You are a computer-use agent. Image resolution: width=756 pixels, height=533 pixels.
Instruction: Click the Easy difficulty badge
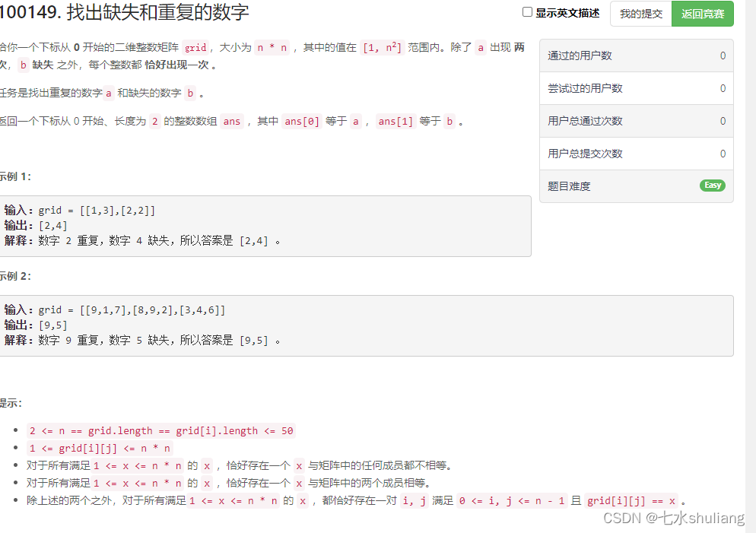(712, 185)
